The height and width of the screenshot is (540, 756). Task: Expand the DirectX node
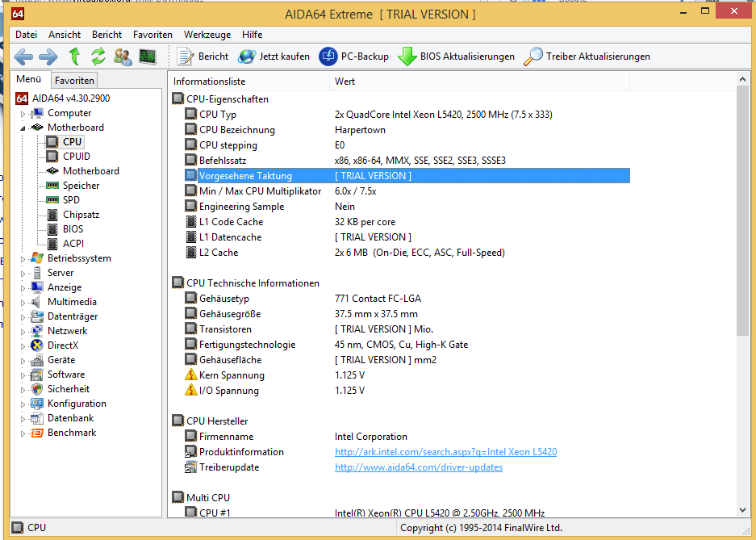23,346
